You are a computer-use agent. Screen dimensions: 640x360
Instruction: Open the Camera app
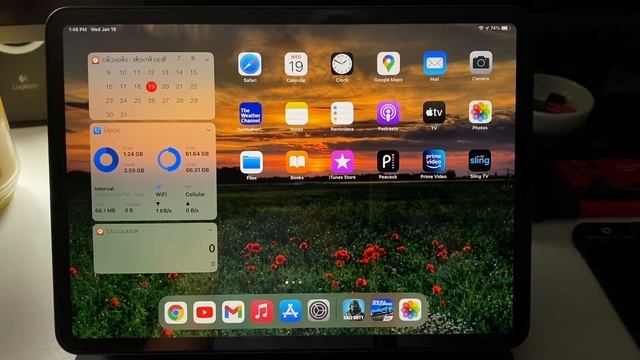481,62
